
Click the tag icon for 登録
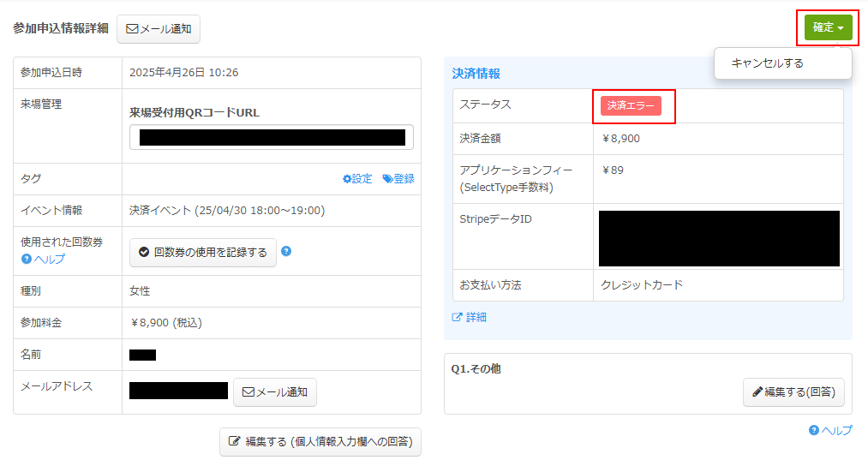(387, 179)
